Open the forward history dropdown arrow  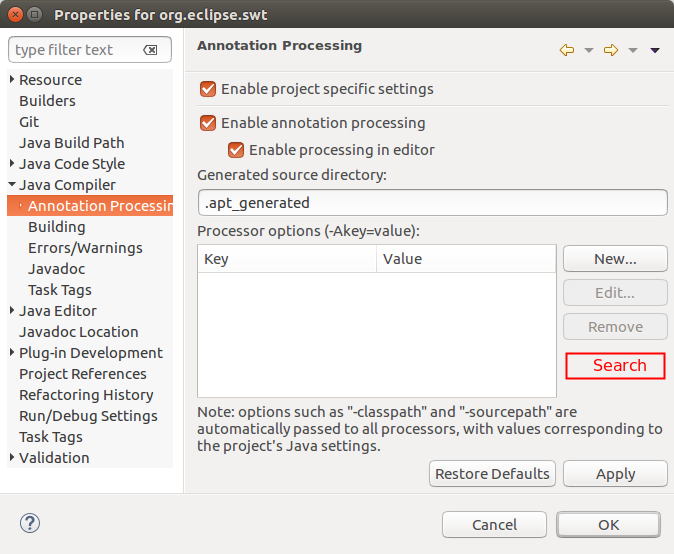click(x=633, y=51)
